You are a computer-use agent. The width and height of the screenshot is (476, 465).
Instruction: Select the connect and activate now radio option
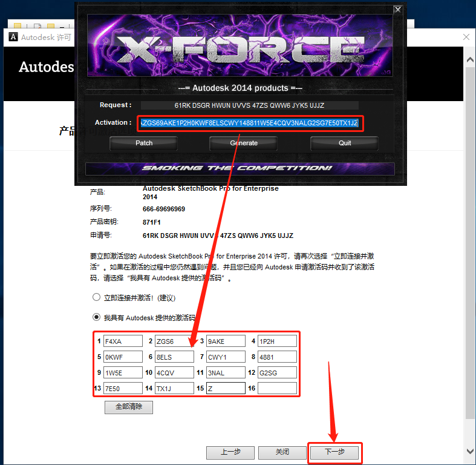tap(97, 297)
